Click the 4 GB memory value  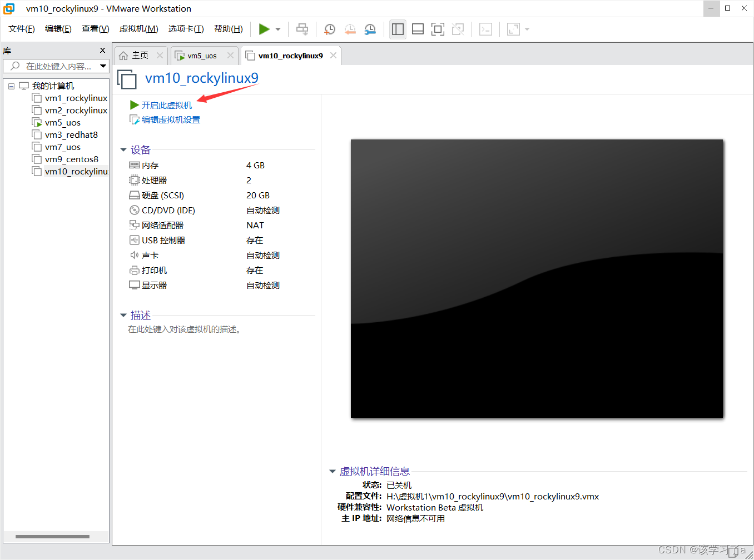255,166
